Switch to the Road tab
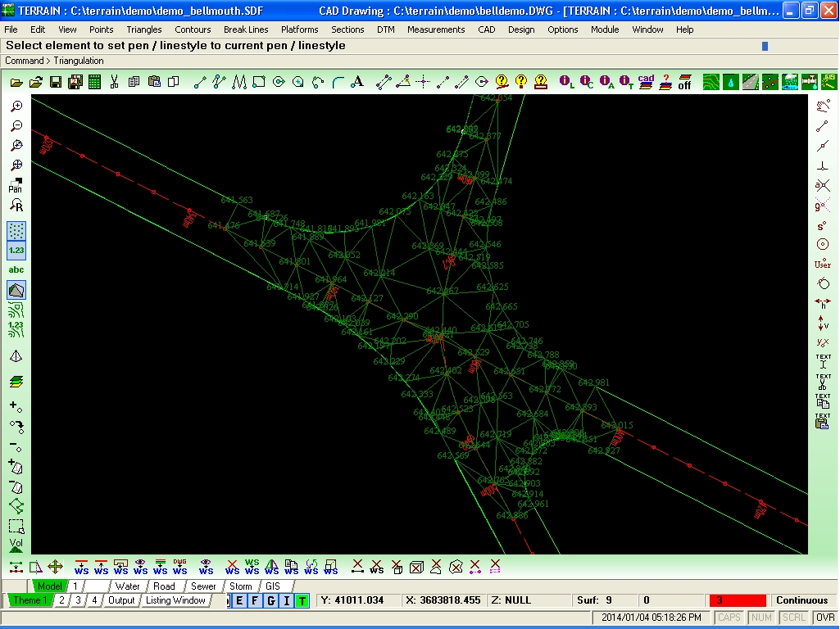840x629 pixels. click(164, 586)
